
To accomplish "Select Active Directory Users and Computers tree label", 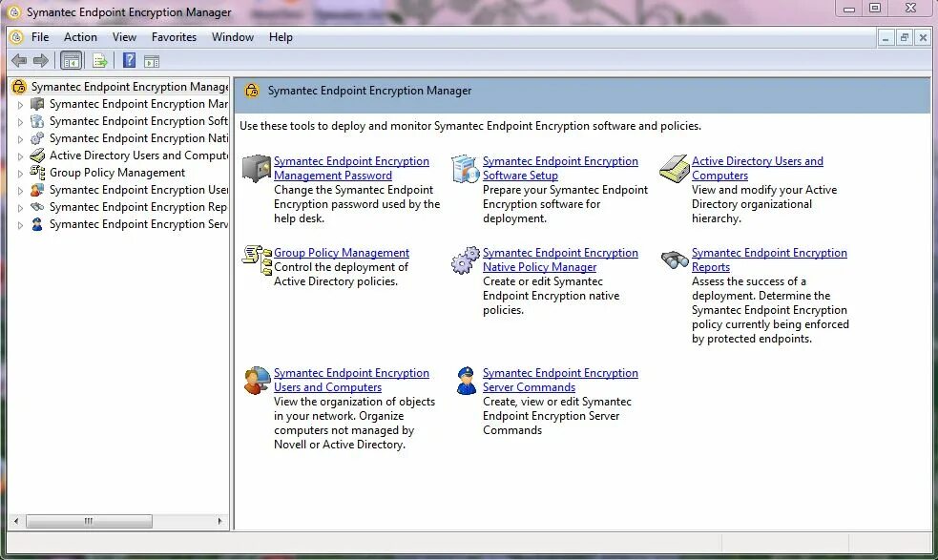I will (x=138, y=156).
